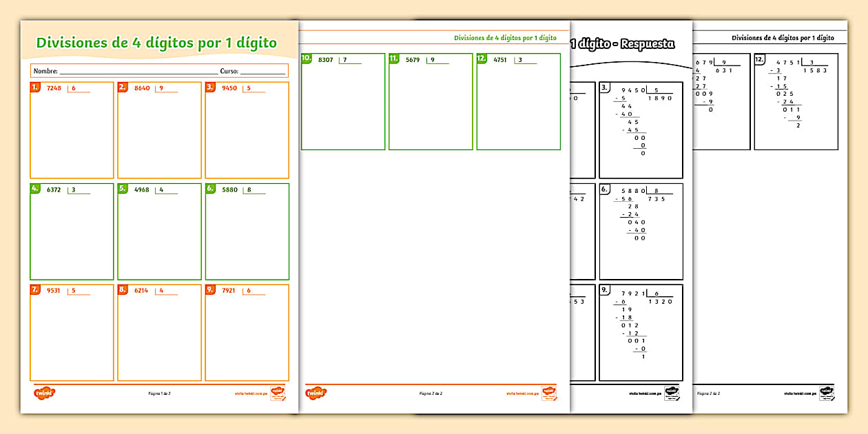The height and width of the screenshot is (434, 868).
Task: Click the orange number 1 badge
Action: coord(35,87)
